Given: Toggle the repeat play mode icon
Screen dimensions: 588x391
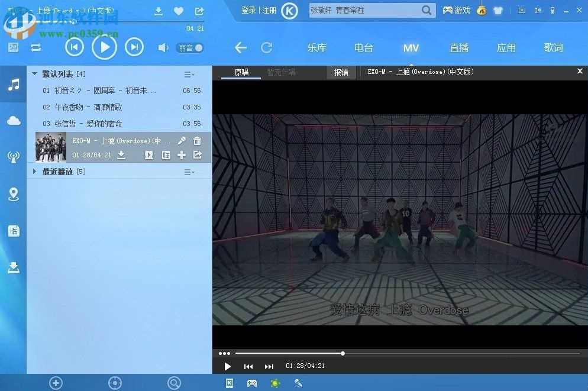Looking at the screenshot, I should (x=35, y=47).
